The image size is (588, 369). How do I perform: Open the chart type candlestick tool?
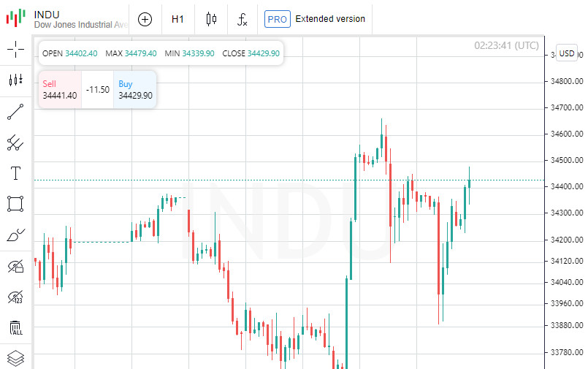point(16,80)
